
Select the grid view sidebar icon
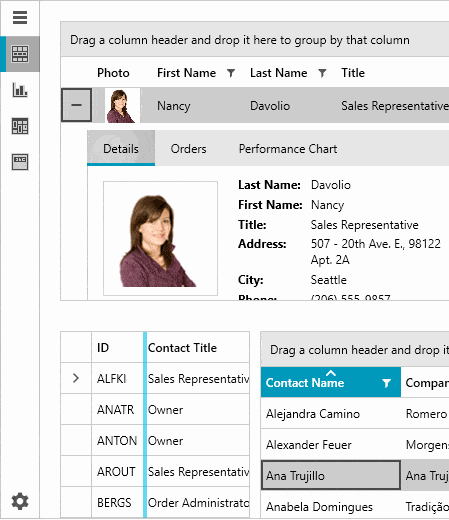click(20, 54)
